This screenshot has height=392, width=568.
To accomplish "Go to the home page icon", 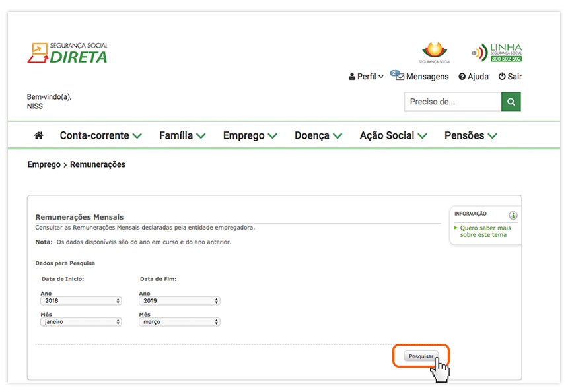I will pos(38,135).
